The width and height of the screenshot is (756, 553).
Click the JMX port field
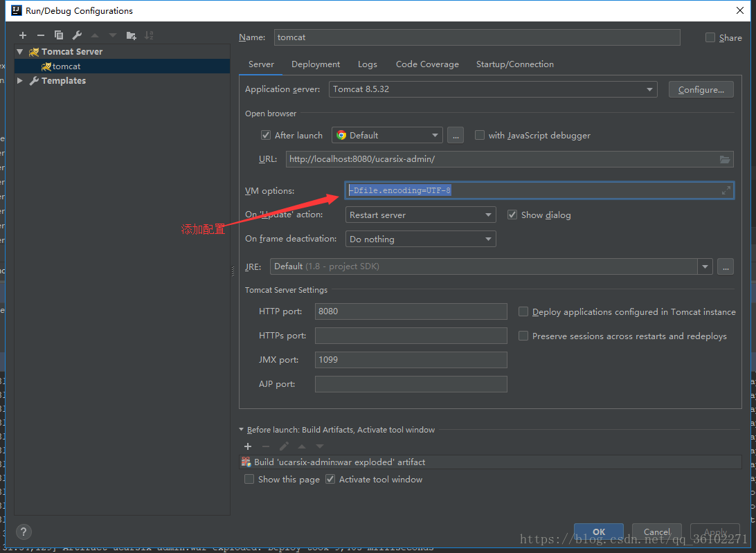click(x=411, y=360)
